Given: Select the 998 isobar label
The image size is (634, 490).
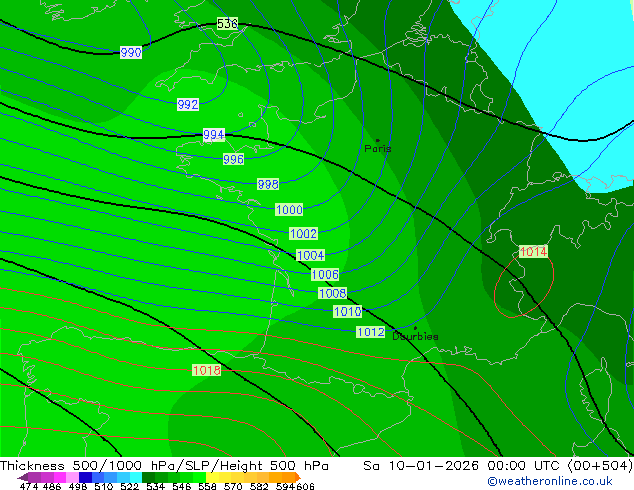Looking at the screenshot, I should tap(268, 184).
